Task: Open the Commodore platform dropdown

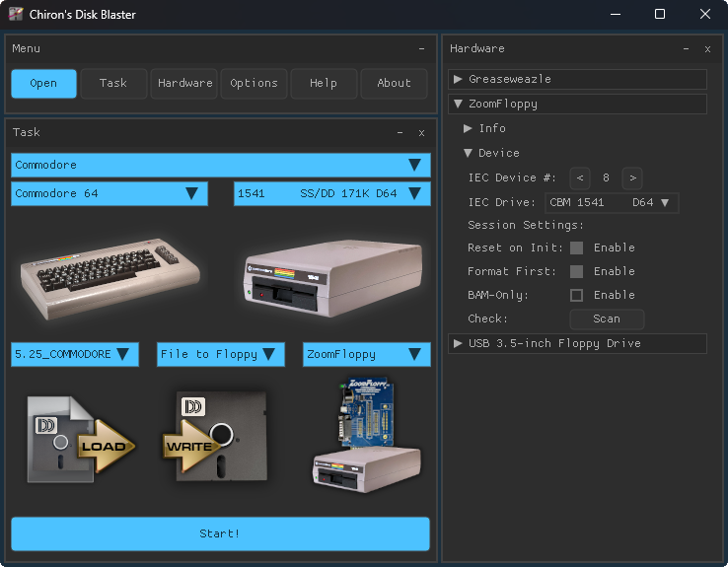Action: coord(221,166)
